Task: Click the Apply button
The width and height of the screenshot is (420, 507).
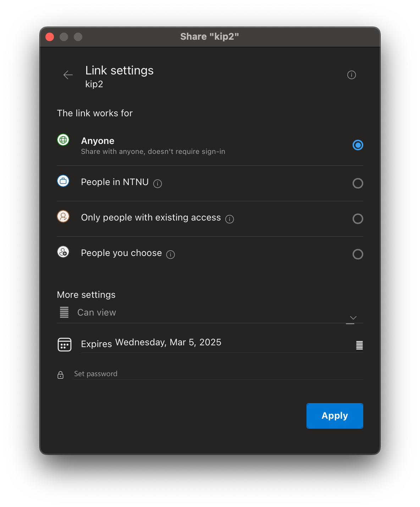Action: coord(335,416)
